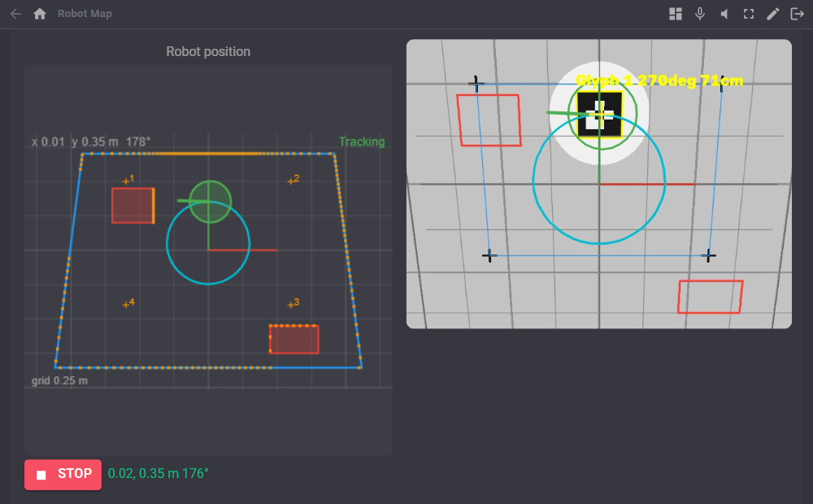The height and width of the screenshot is (504, 813).
Task: Click the Tracking status label
Action: click(x=362, y=141)
